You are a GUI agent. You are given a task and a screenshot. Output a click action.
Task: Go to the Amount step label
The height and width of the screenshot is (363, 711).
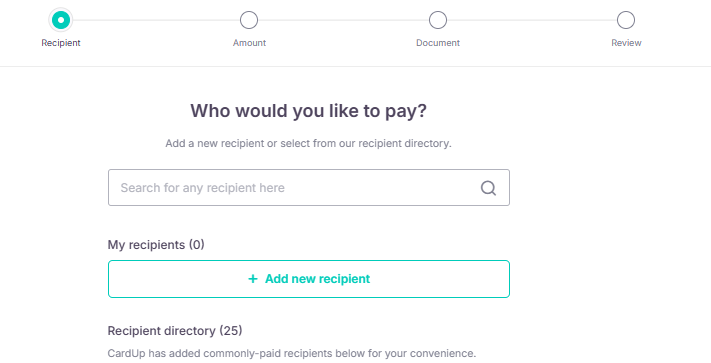point(249,43)
